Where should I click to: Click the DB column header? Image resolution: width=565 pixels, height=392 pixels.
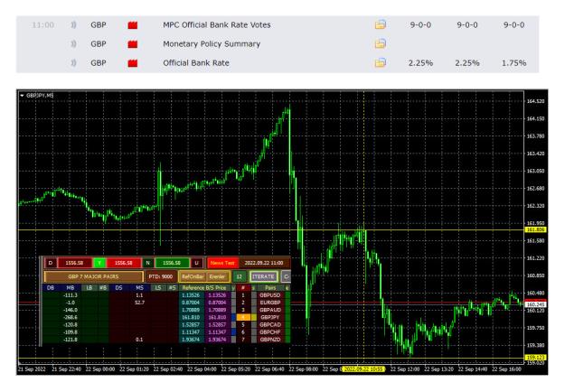[x=51, y=287]
